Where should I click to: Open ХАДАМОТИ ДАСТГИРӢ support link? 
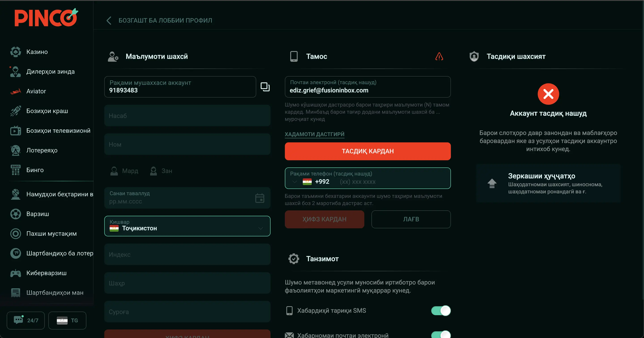click(x=314, y=134)
